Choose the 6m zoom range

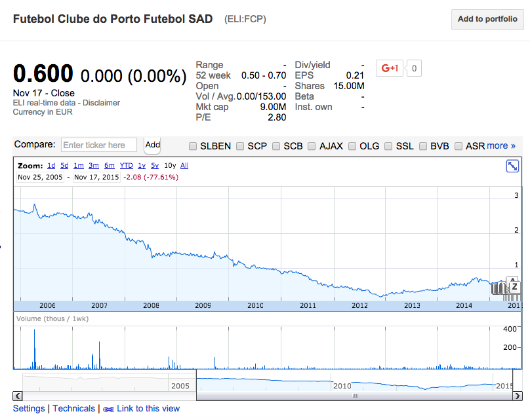(109, 165)
